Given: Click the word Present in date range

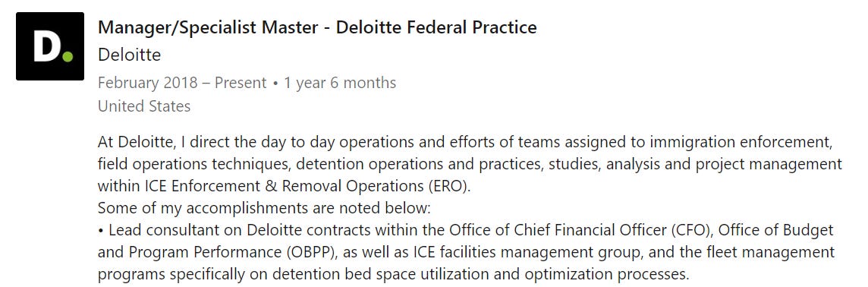Looking at the screenshot, I should point(241,83).
